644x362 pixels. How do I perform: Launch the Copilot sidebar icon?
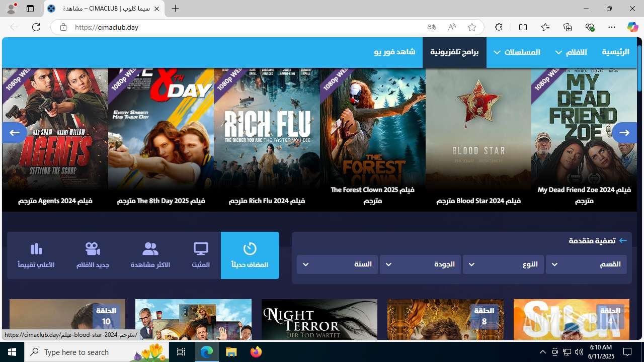click(632, 27)
